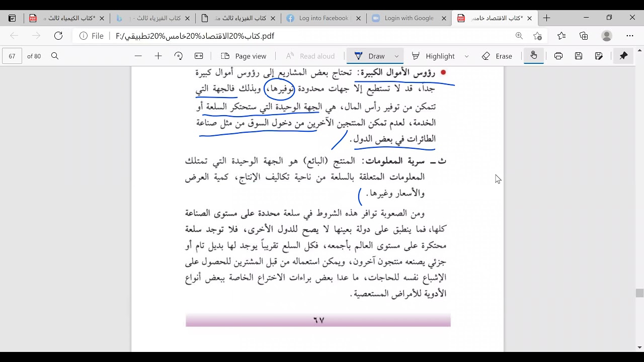Toggle the Draw tool
The image size is (644, 362).
click(x=369, y=56)
